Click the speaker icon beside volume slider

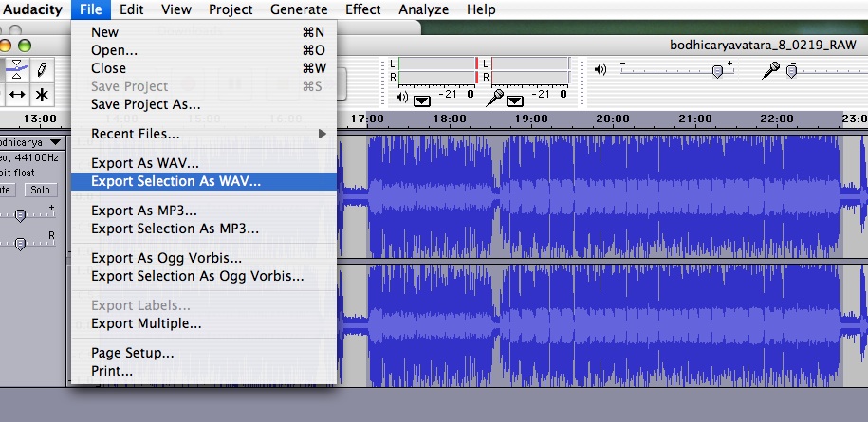pyautogui.click(x=600, y=69)
